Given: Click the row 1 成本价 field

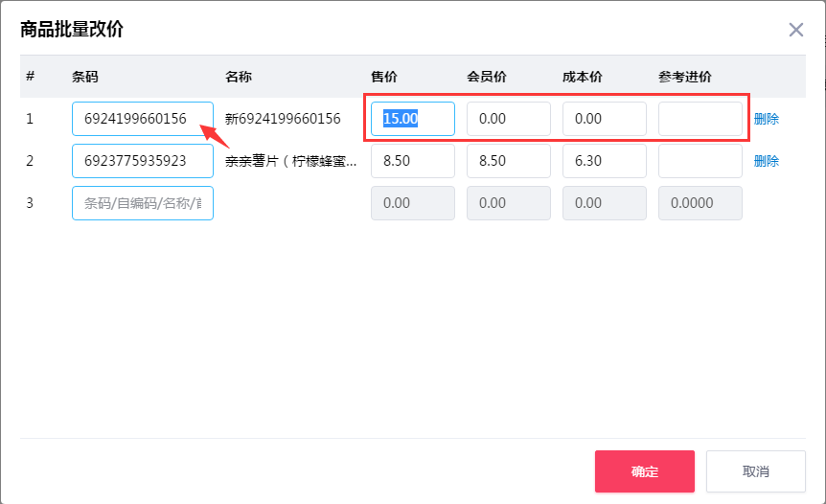Looking at the screenshot, I should point(604,119).
